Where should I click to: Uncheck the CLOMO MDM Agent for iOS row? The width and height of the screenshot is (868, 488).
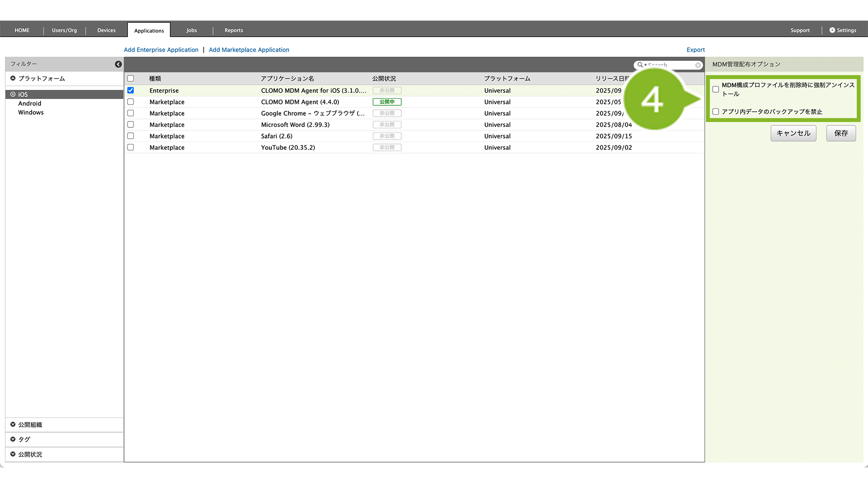(x=130, y=90)
